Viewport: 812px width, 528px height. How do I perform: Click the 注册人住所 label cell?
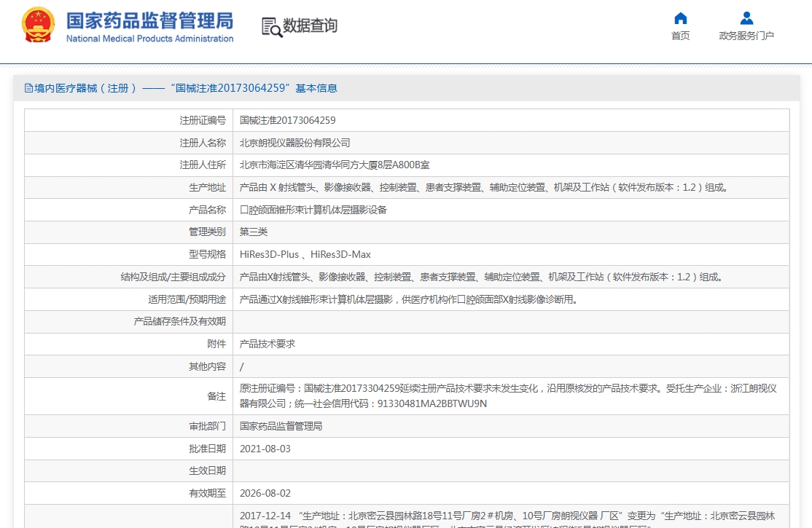point(128,165)
